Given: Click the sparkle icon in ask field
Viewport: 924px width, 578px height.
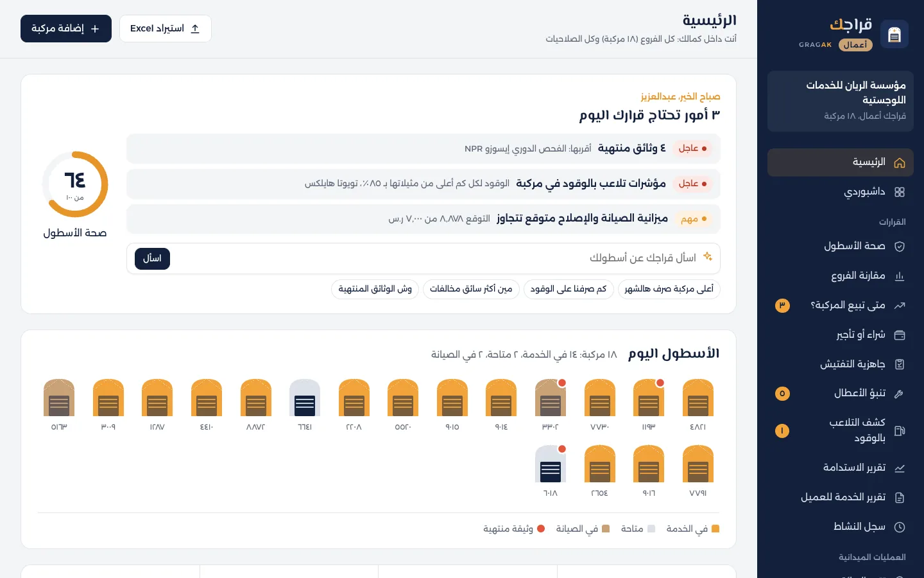Looking at the screenshot, I should (708, 256).
